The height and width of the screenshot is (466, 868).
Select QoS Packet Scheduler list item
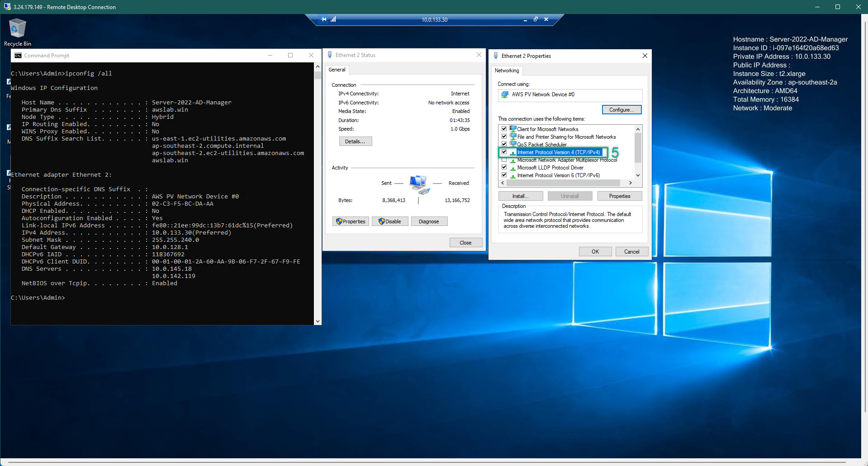[x=542, y=145]
